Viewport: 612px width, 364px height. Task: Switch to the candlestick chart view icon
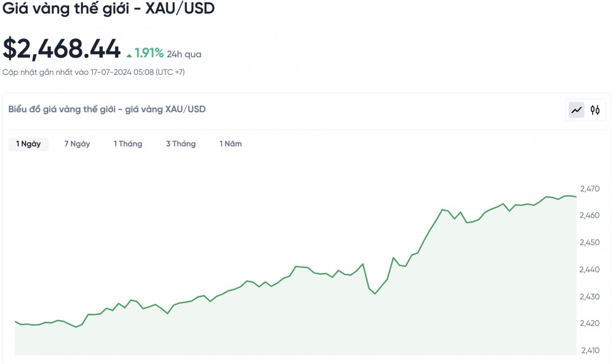point(595,111)
